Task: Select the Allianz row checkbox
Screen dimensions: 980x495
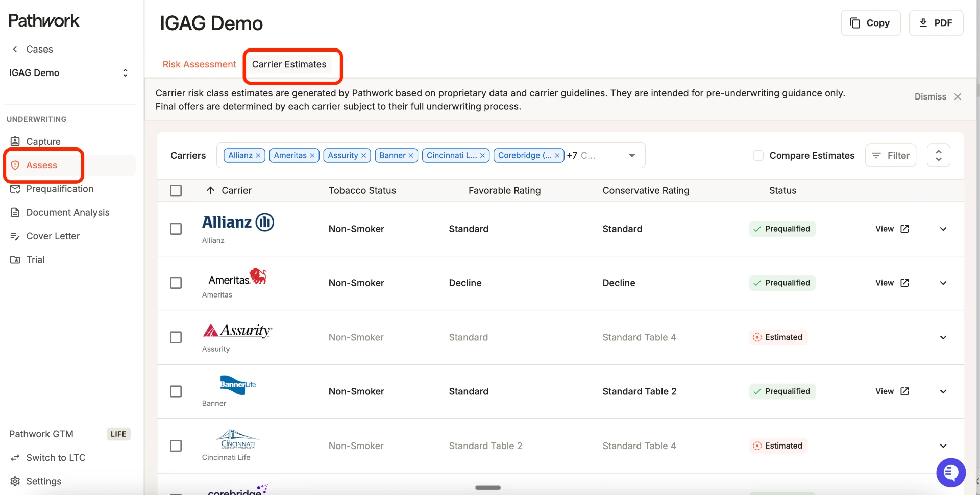Action: [176, 229]
